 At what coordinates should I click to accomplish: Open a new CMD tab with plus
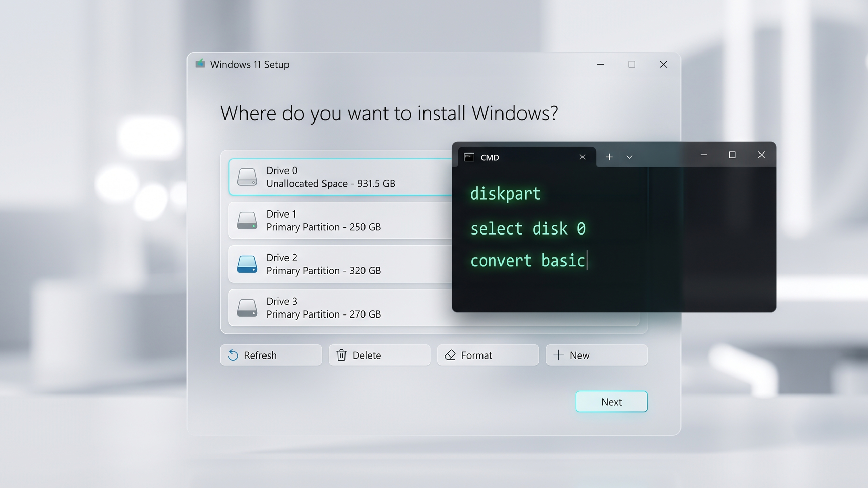click(x=609, y=157)
